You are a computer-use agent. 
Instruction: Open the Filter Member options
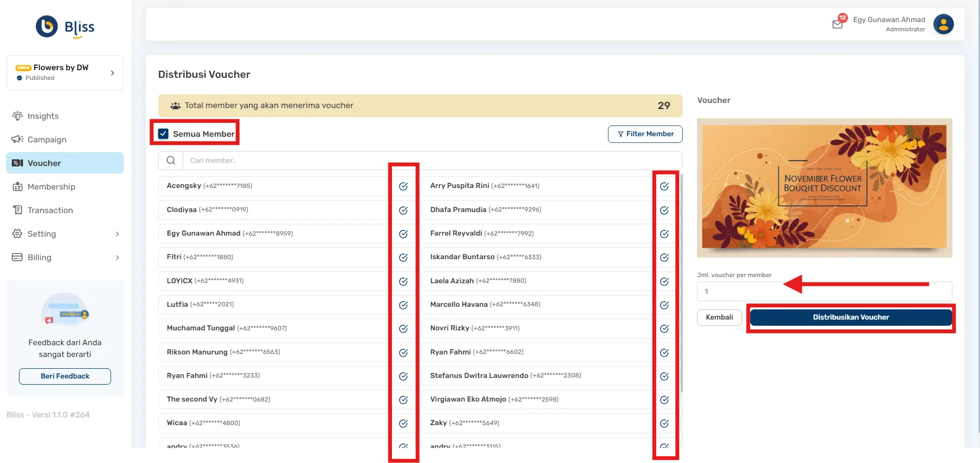coord(645,134)
